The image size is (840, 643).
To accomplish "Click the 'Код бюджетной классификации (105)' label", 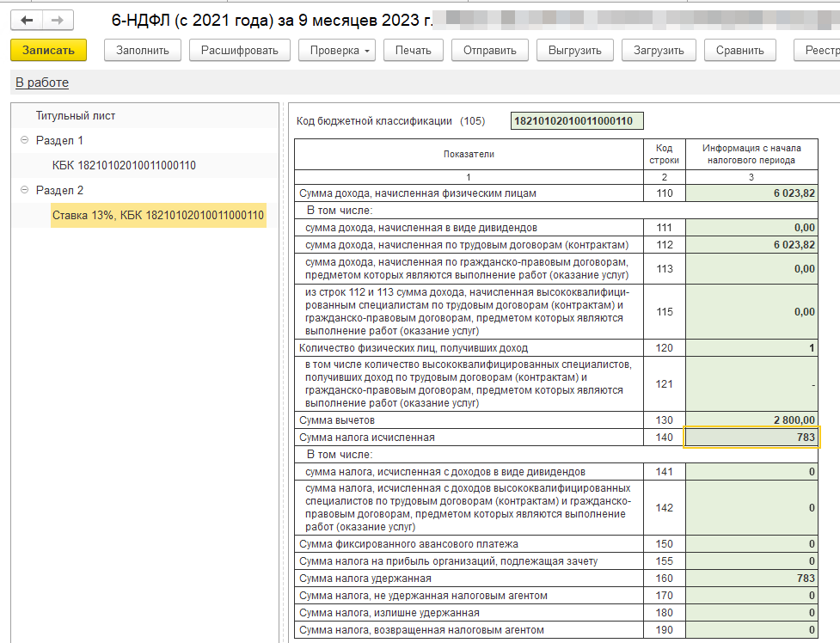I will coord(390,121).
